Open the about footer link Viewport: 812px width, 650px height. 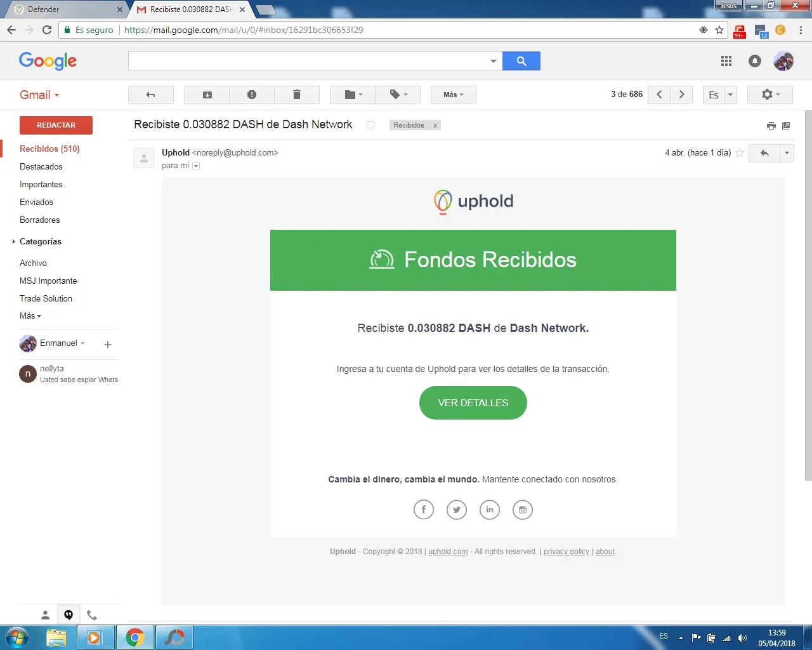(x=605, y=552)
